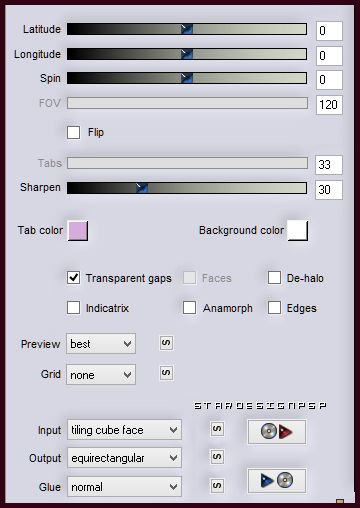Tick the Flip checkbox
The width and height of the screenshot is (360, 508).
point(73,132)
